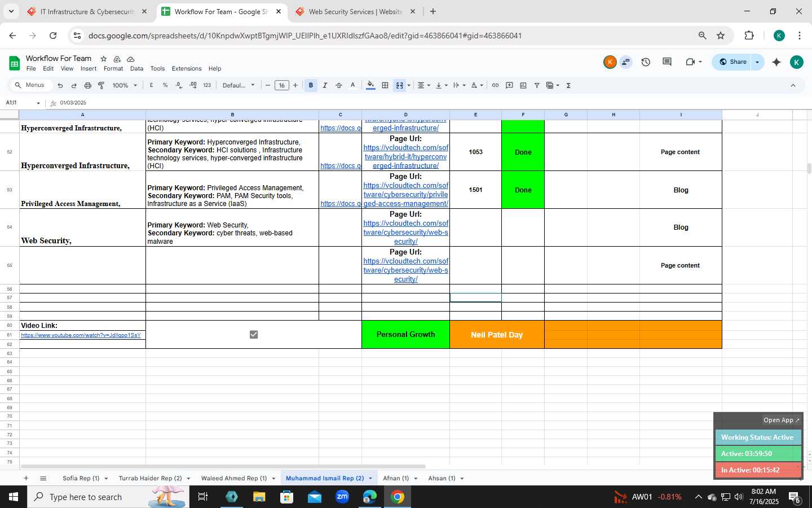The width and height of the screenshot is (812, 508).
Task: Toggle the checkbox in row 61
Action: coord(254,335)
